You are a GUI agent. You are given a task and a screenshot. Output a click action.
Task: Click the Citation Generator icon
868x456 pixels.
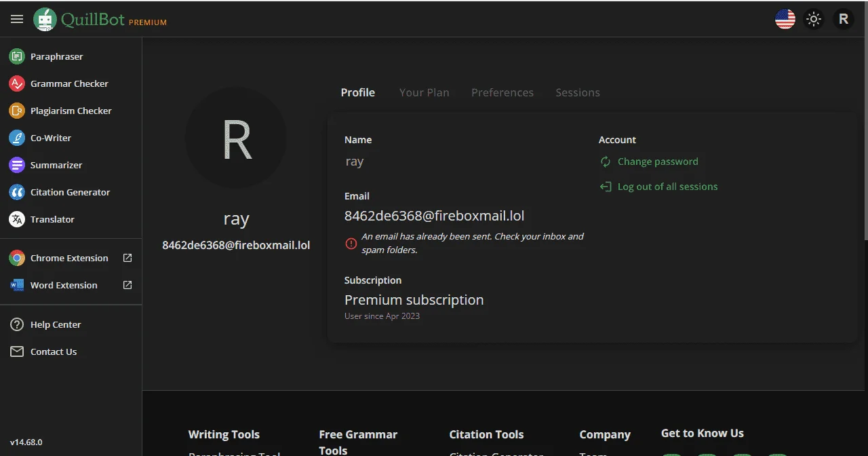click(17, 192)
